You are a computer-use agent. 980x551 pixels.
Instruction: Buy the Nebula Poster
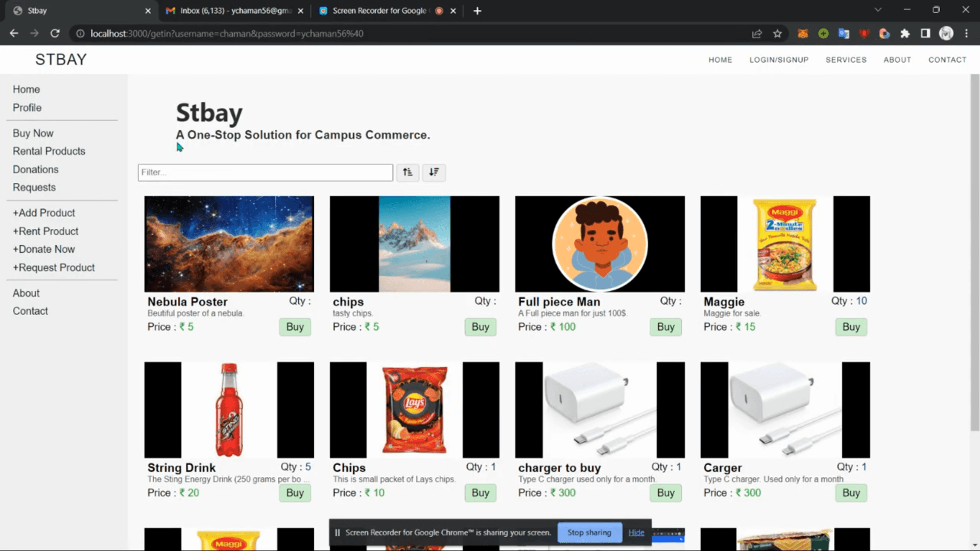295,327
